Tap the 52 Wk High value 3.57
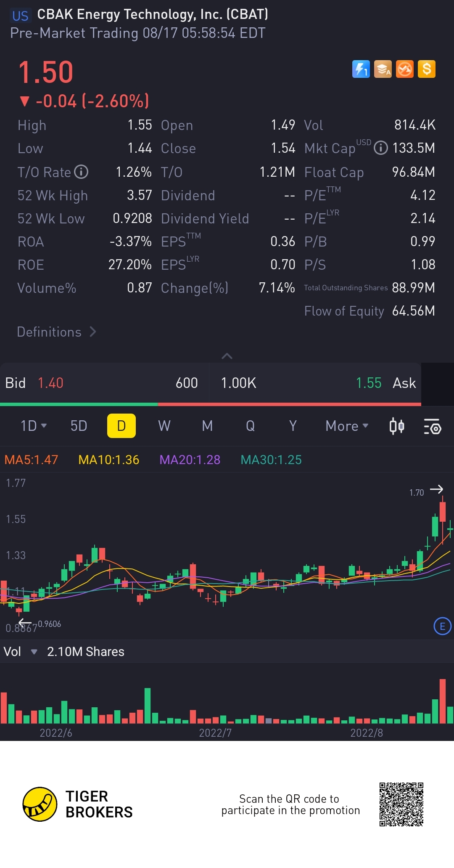454x868 pixels. coord(140,195)
